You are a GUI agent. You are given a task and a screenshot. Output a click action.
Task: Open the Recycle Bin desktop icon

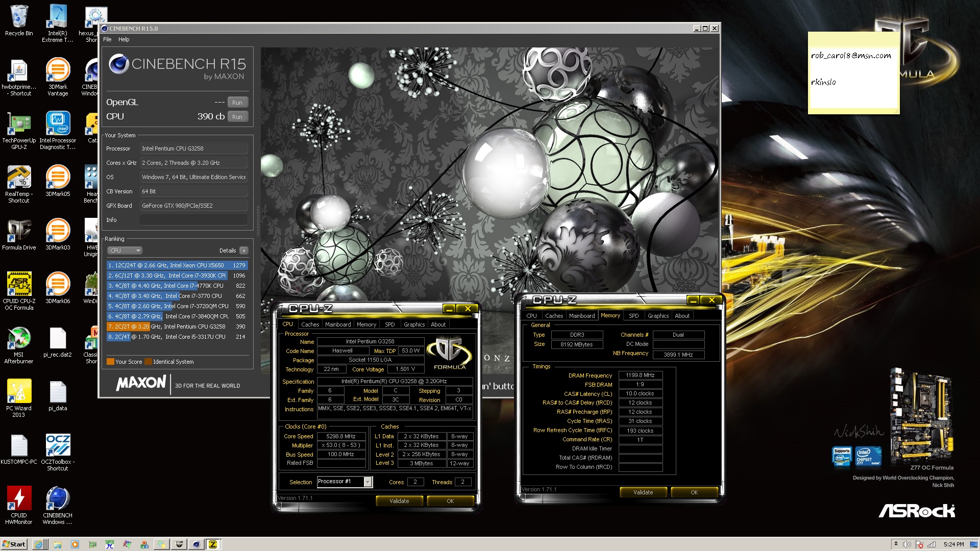click(19, 20)
